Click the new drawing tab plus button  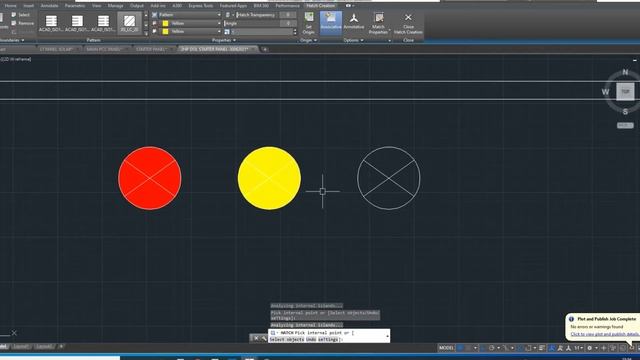pyautogui.click(x=265, y=49)
